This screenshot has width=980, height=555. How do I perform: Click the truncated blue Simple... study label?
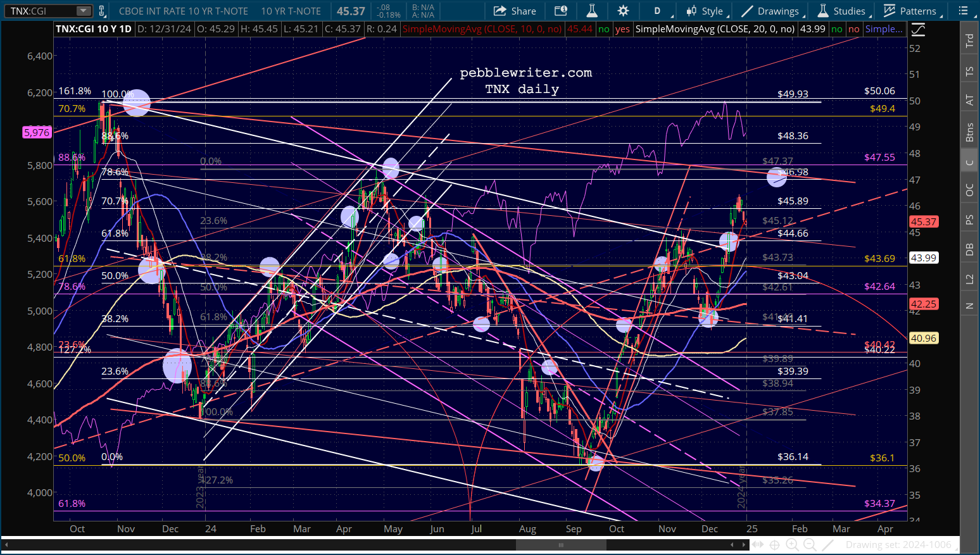[884, 29]
